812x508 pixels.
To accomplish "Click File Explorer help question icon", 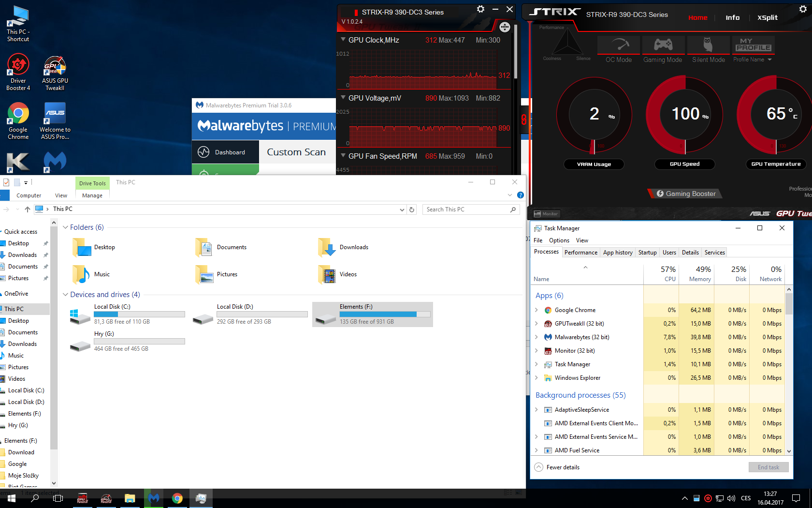I will [521, 195].
